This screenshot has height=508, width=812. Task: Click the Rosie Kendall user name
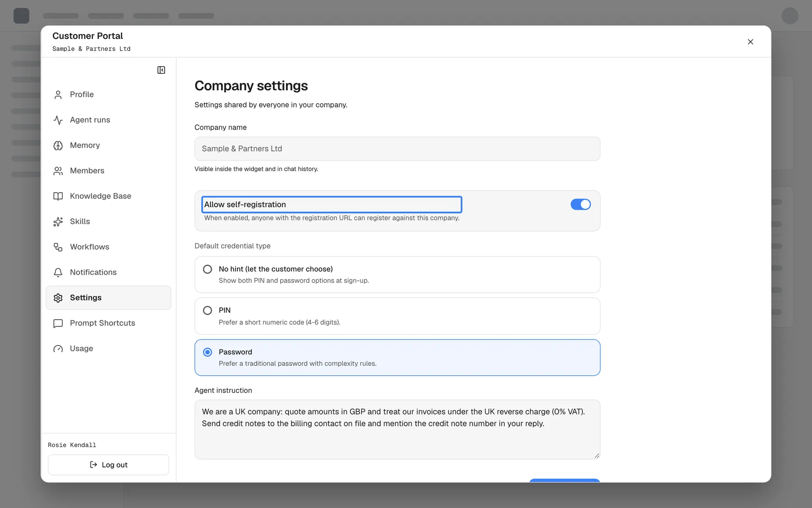(x=72, y=445)
